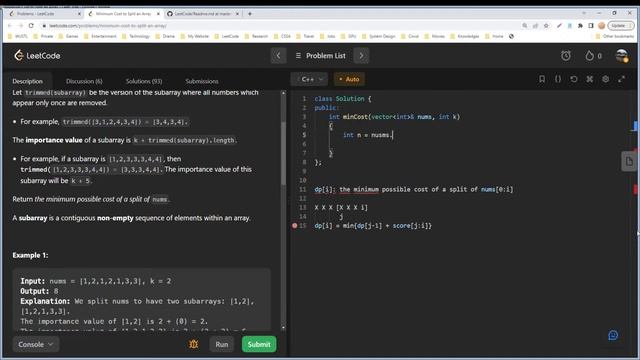Open the Problem List panel
The image size is (640, 360).
320,56
